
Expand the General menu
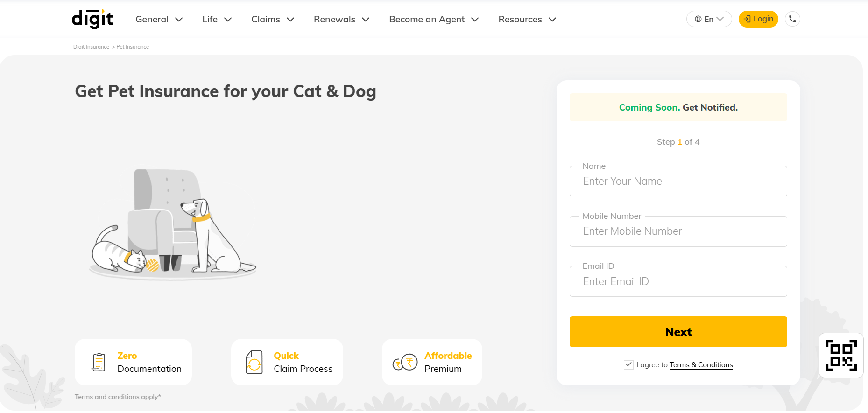click(x=159, y=20)
